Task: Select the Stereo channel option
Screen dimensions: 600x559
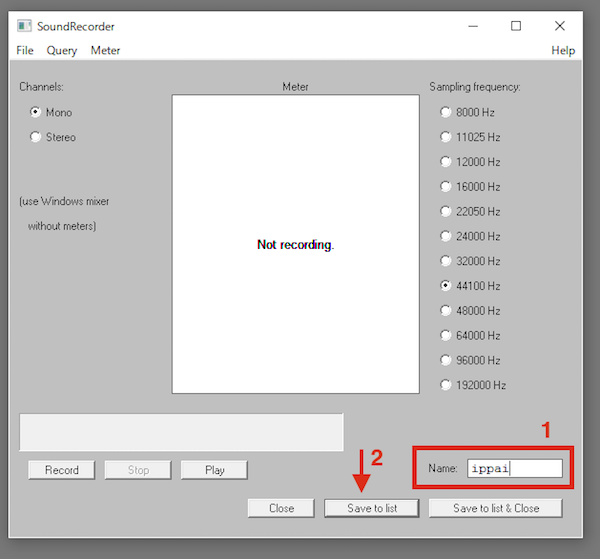Action: 37,137
